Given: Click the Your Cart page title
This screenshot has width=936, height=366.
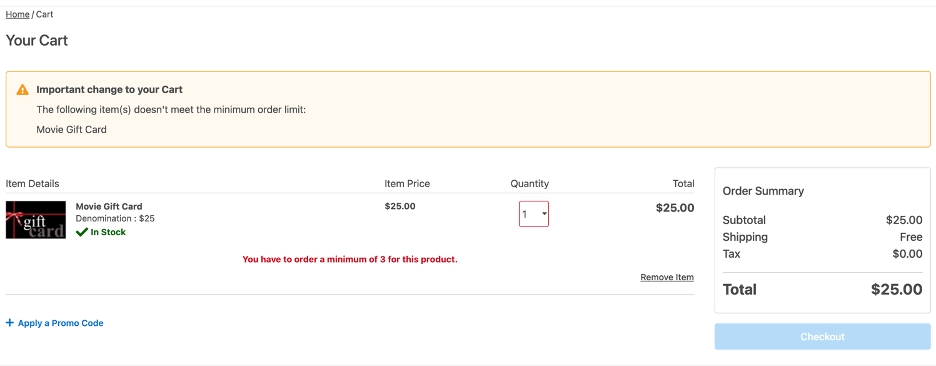Looking at the screenshot, I should [37, 41].
